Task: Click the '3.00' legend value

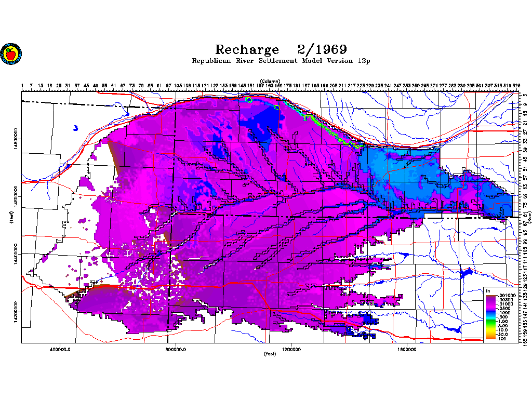Action: pos(503,326)
